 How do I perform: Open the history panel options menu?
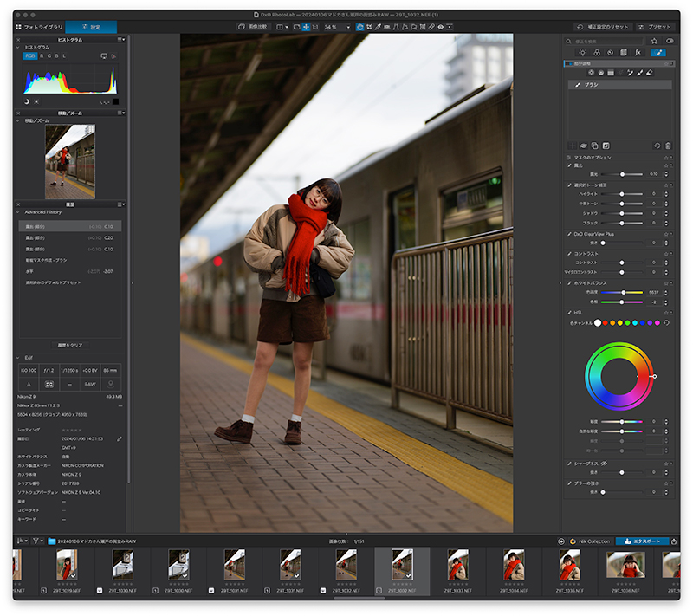tap(121, 204)
